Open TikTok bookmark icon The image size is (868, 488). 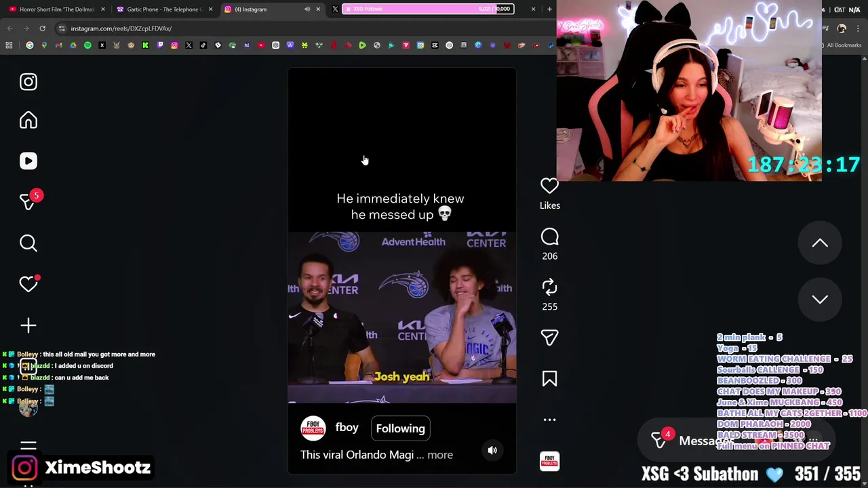tap(203, 45)
